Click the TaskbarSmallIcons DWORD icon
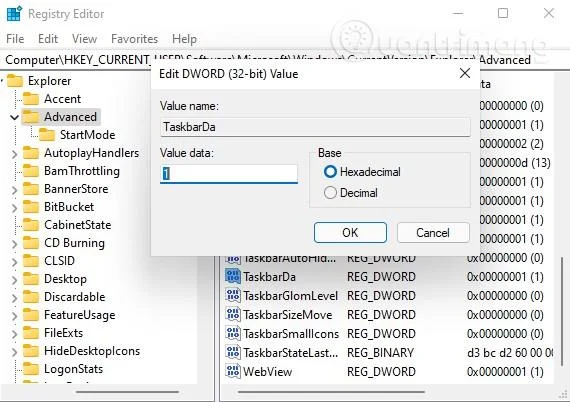 coord(233,333)
